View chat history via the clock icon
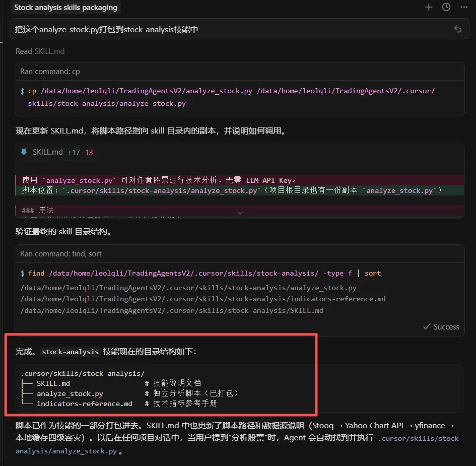476x466 pixels. (446, 7)
